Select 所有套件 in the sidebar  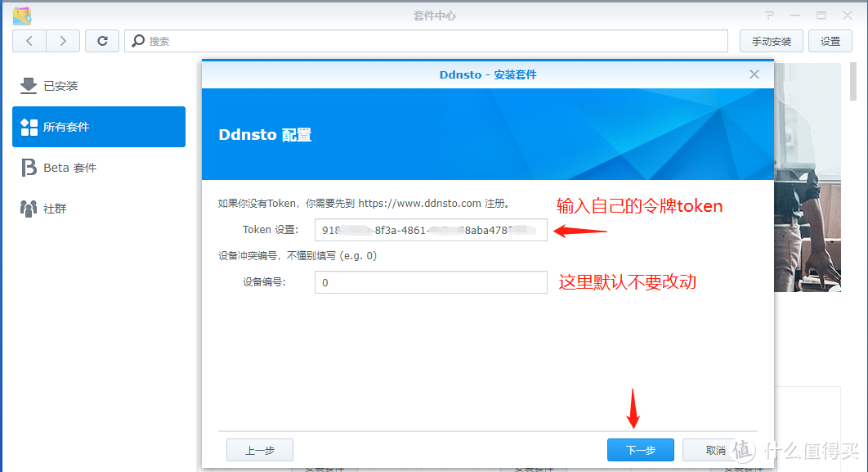tap(99, 127)
